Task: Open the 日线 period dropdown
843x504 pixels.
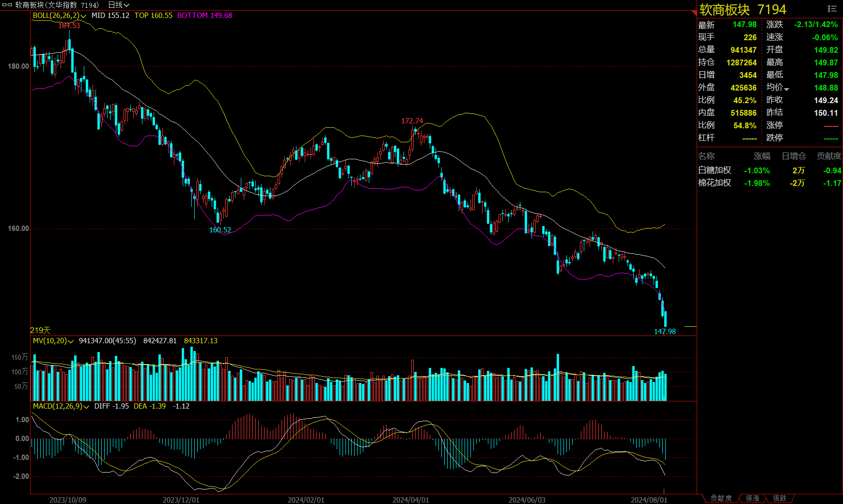Action: tap(118, 5)
